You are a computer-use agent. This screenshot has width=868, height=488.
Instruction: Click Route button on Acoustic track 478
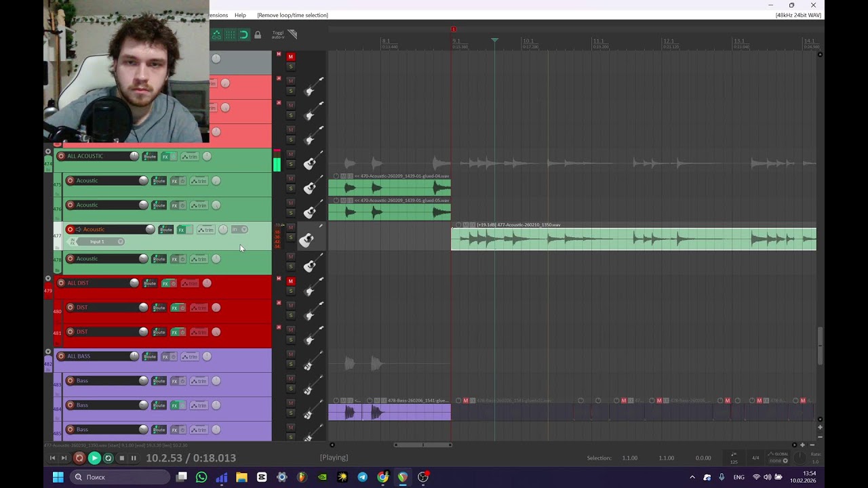[x=159, y=259]
